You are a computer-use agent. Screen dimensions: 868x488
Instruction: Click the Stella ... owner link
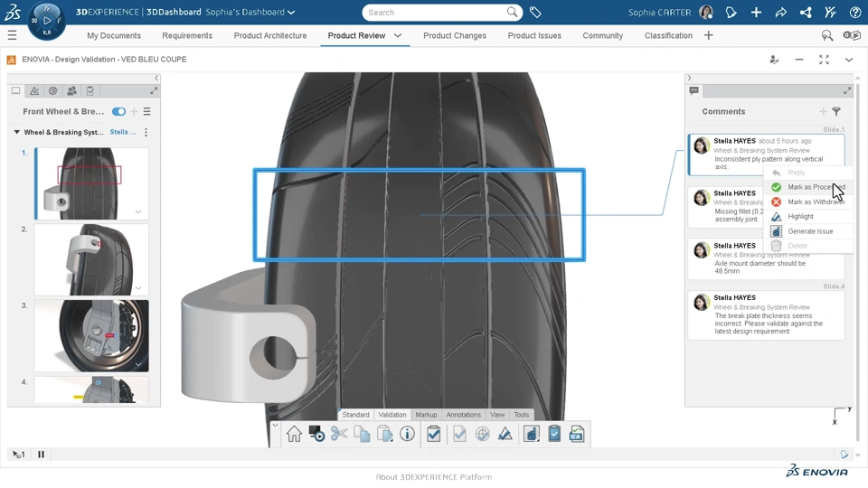(123, 132)
